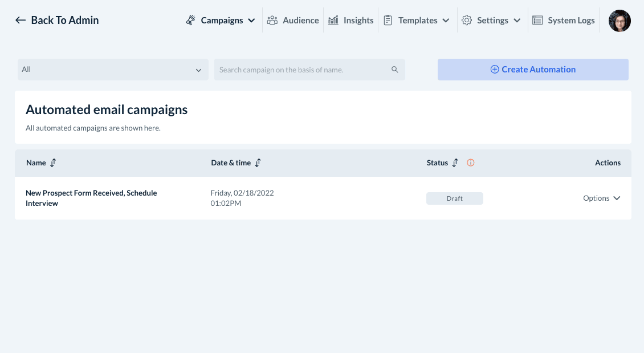Sort campaigns by Date & time

coord(258,163)
